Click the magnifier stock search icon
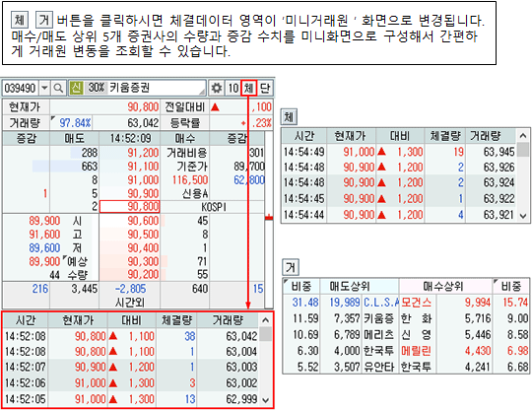This screenshot has width=532, height=410. pos(58,89)
